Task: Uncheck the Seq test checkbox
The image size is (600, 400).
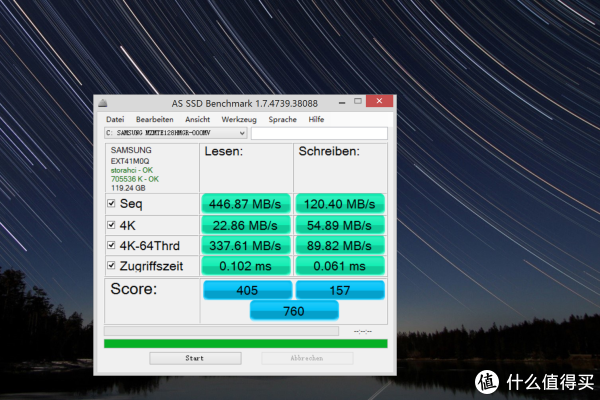Action: (111, 203)
